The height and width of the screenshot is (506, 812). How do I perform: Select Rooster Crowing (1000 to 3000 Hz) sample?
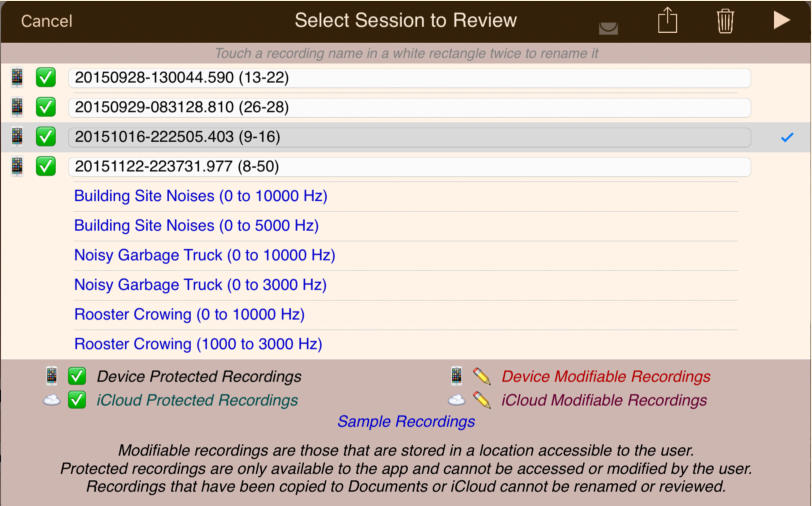click(198, 344)
